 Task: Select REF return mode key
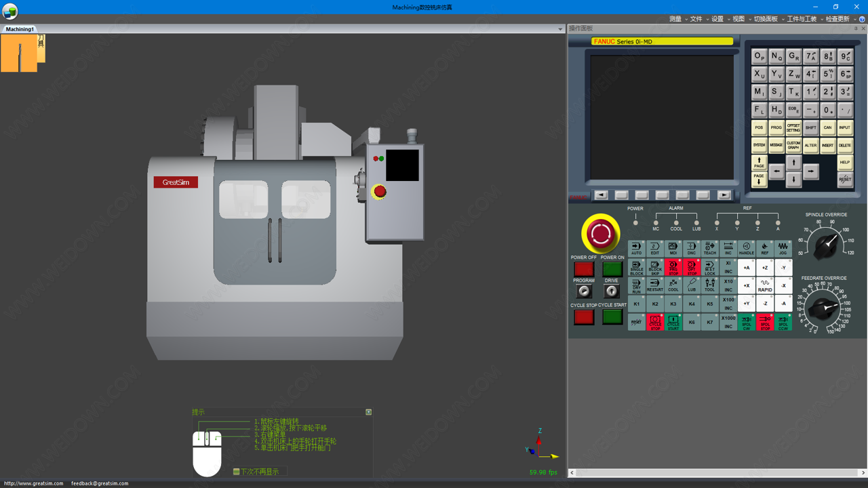click(764, 249)
